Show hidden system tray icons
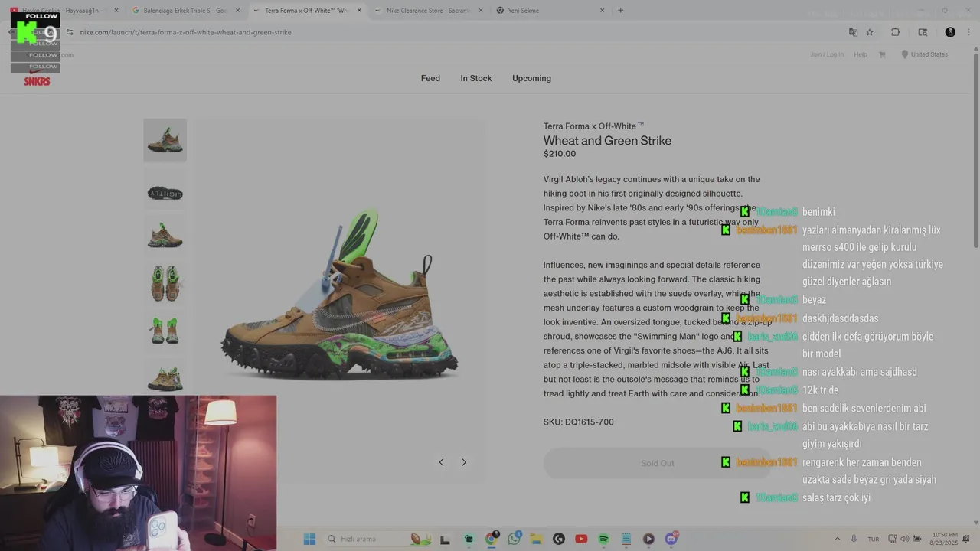Image resolution: width=980 pixels, height=551 pixels. pos(837,539)
